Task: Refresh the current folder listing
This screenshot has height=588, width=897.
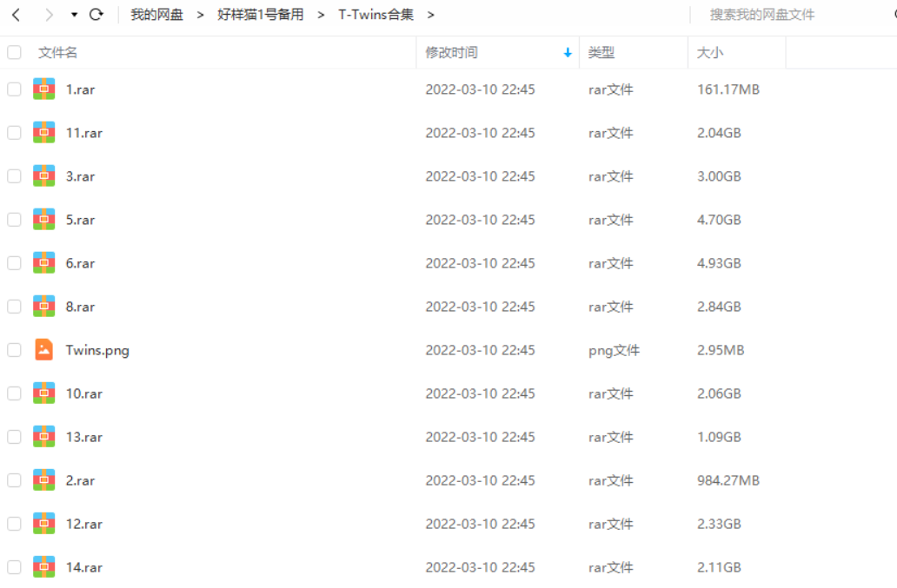Action: (96, 15)
